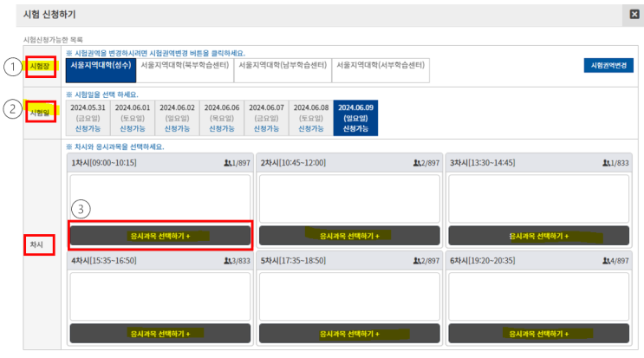Click the empty subject box of 3차시

538,199
